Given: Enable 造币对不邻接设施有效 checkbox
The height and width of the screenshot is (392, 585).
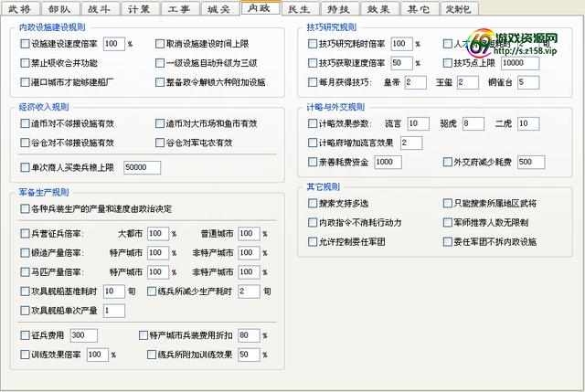Looking at the screenshot, I should point(25,124).
